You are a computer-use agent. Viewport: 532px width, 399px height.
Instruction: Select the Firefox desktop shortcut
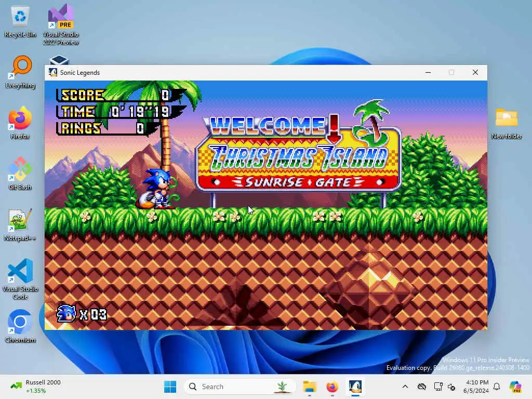pos(20,123)
